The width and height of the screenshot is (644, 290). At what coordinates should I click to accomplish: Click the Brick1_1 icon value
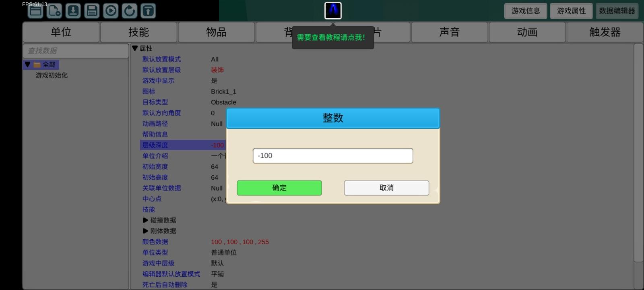(223, 91)
